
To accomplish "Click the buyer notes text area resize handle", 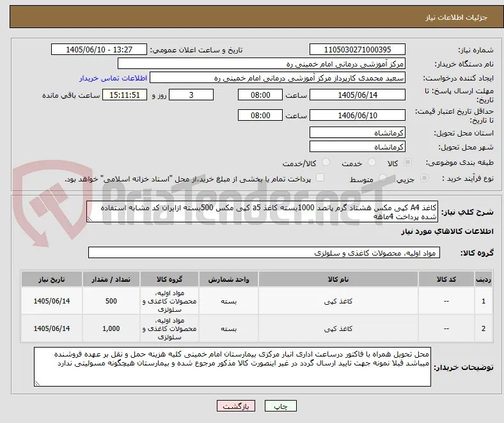I will [x=37, y=383].
